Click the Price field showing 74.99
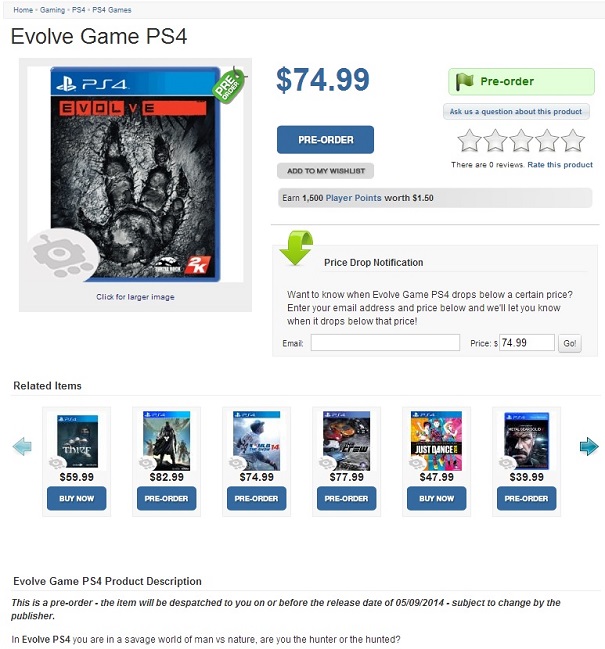Image resolution: width=605 pixels, height=649 pixels. pos(527,343)
